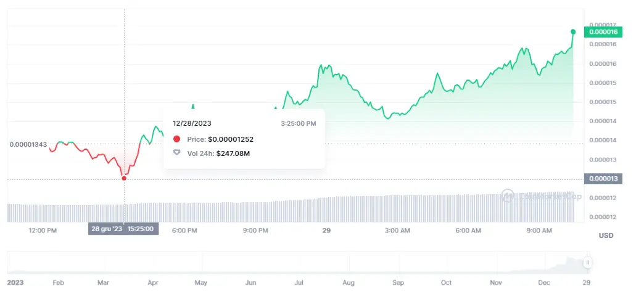Click the USD currency label
The height and width of the screenshot is (297, 644).
coord(606,235)
